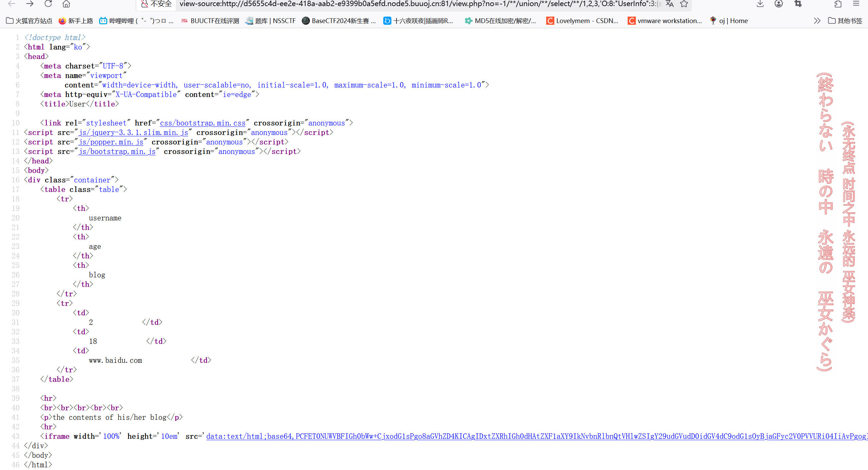Click the screenshot crop tool icon
This screenshot has height=470, width=868.
(798, 4)
